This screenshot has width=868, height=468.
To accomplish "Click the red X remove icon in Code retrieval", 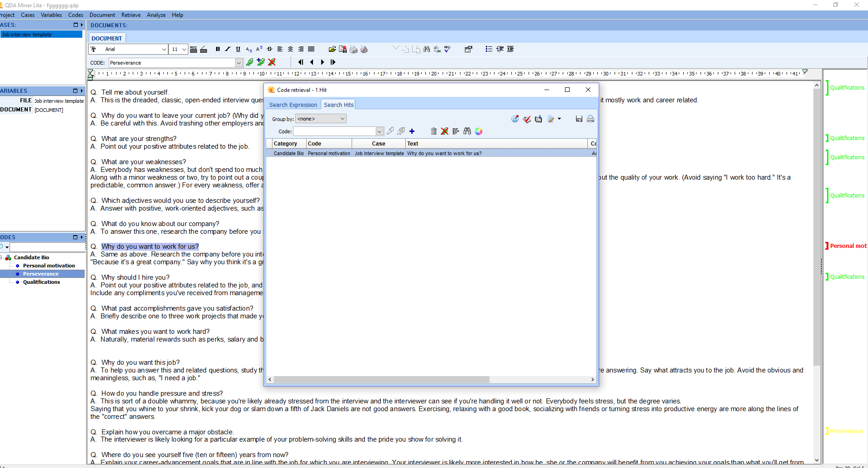I will click(444, 131).
